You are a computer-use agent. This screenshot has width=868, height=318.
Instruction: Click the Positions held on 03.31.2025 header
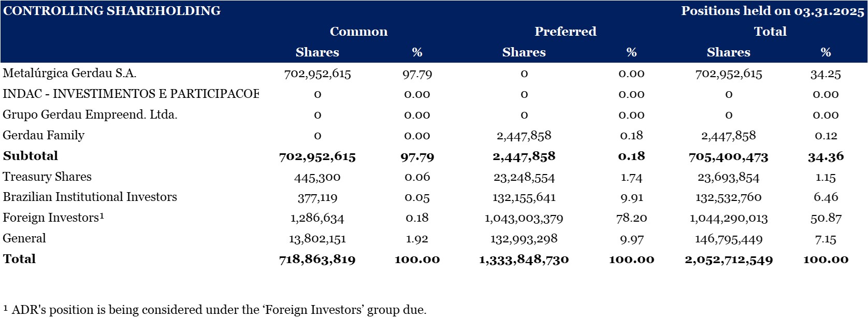click(x=772, y=11)
